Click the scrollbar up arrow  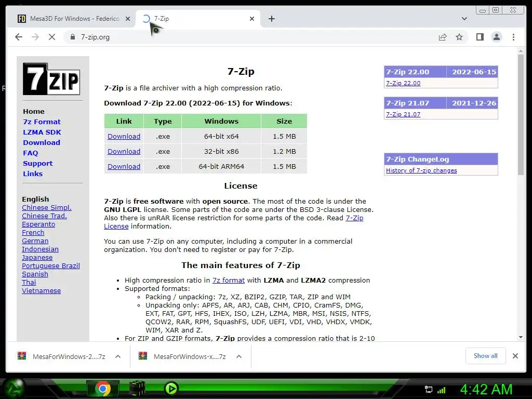[521, 51]
